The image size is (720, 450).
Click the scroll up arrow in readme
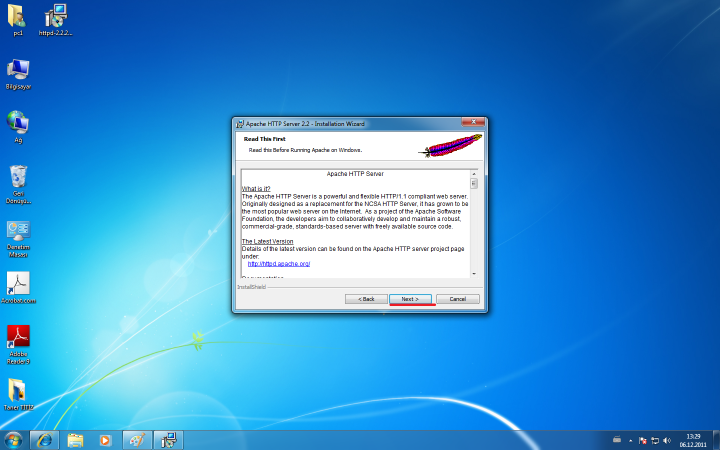pos(474,174)
